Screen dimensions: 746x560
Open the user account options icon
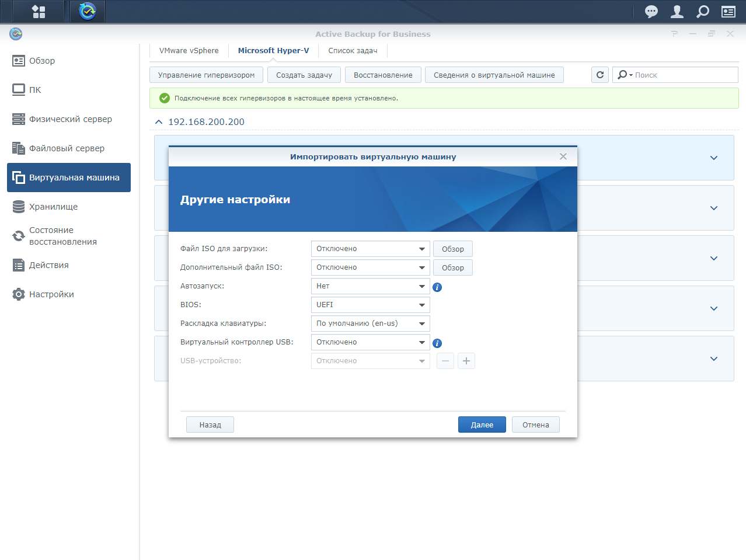pos(677,12)
